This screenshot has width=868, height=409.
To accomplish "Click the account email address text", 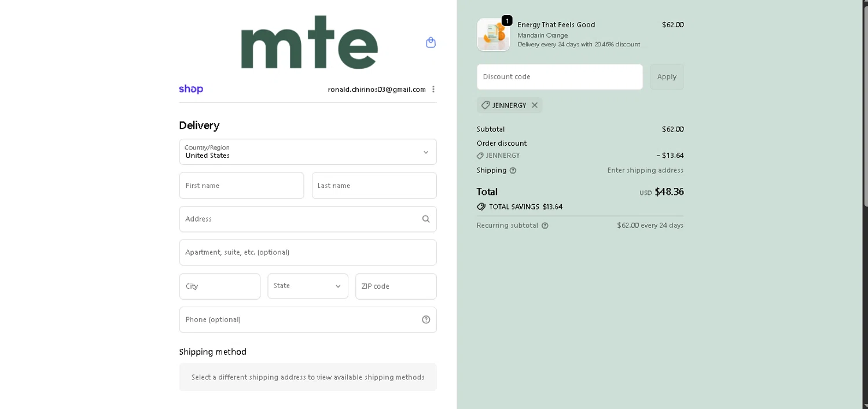I will click(x=377, y=89).
